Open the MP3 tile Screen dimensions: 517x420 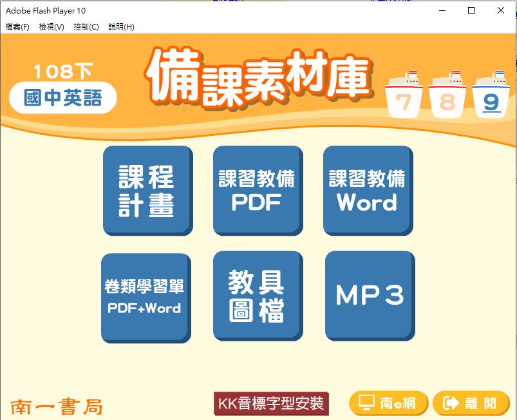[370, 295]
